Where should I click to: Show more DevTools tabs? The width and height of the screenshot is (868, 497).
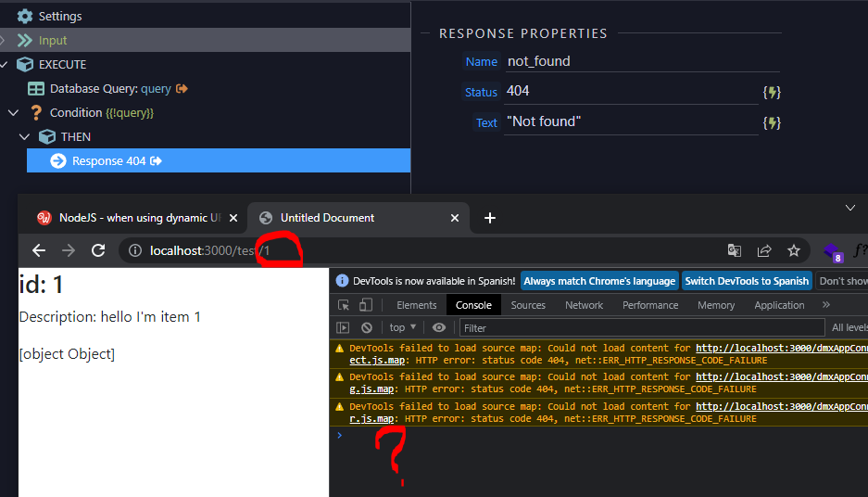tap(826, 305)
